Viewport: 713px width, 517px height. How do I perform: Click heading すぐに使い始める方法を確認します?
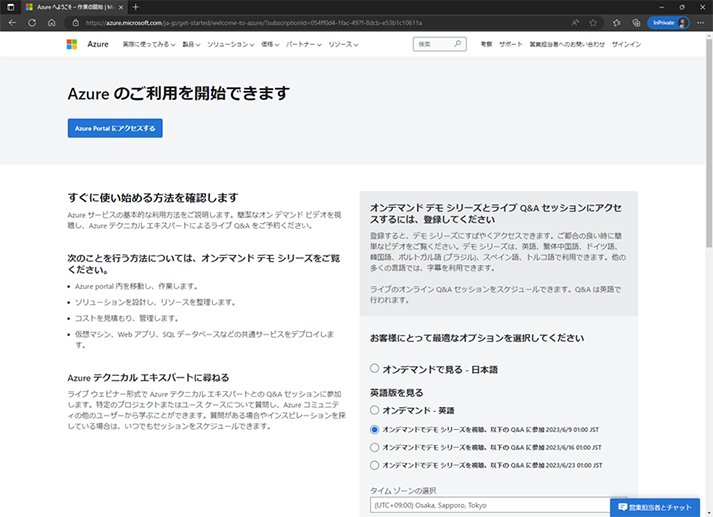pyautogui.click(x=153, y=198)
